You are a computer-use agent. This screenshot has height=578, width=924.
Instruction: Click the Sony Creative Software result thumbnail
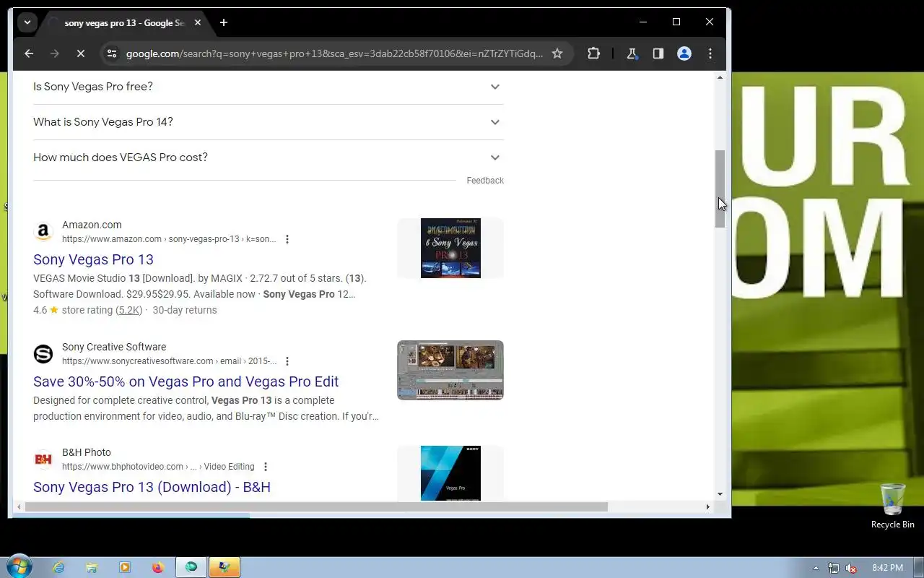450,370
